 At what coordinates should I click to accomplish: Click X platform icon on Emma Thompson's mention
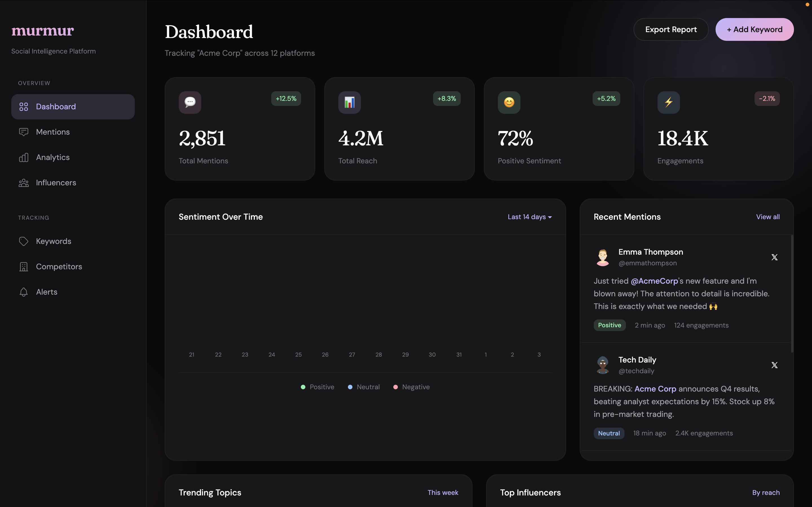[775, 257]
